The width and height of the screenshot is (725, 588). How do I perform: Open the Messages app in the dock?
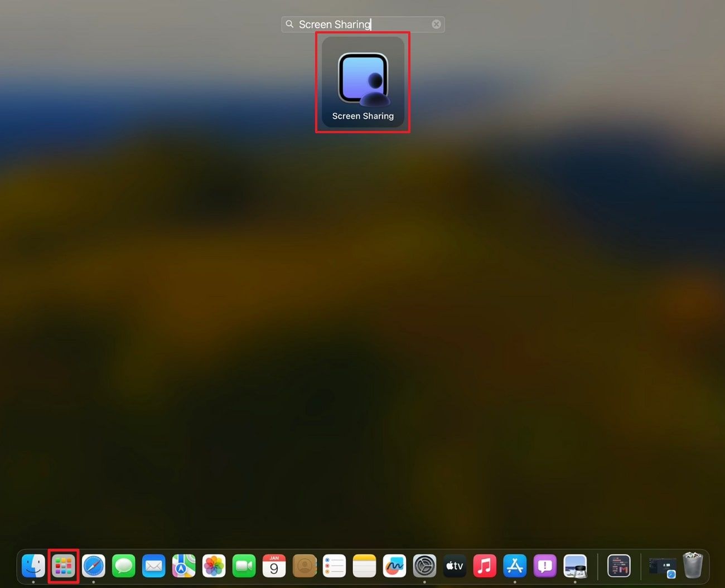(123, 566)
